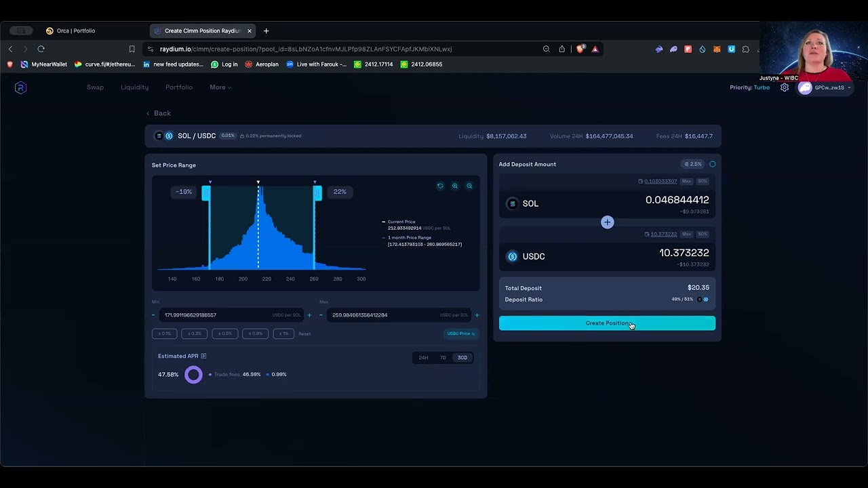Click the Create Position button
The height and width of the screenshot is (488, 868).
(607, 323)
